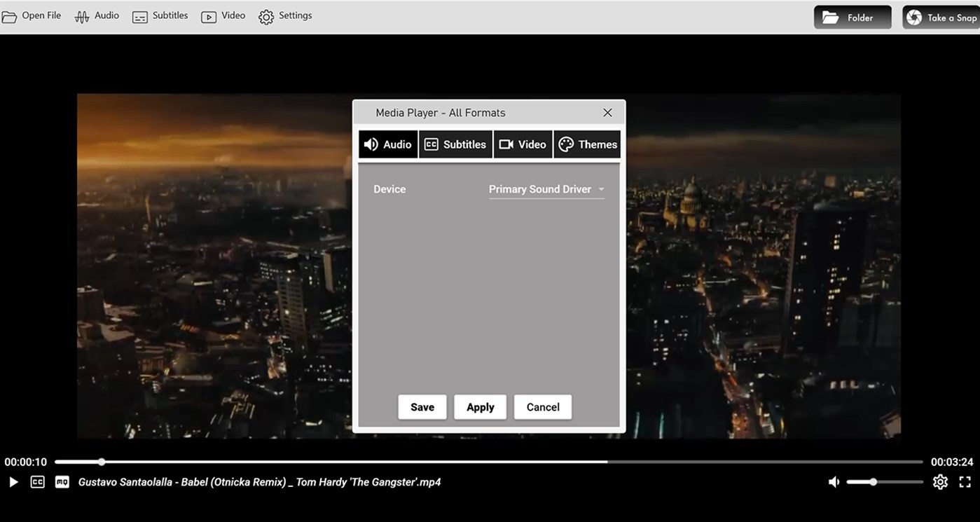Open the Primary Sound Driver device dropdown
This screenshot has height=522, width=980.
[x=546, y=188]
